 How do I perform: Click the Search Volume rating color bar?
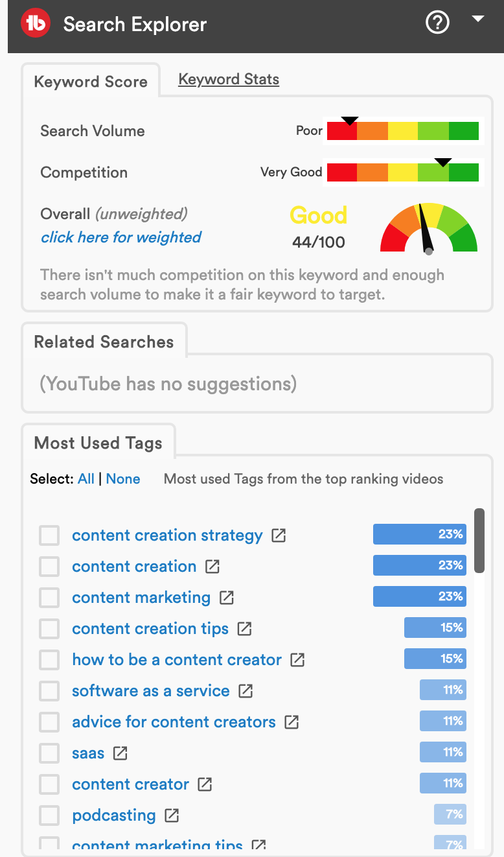click(x=403, y=131)
